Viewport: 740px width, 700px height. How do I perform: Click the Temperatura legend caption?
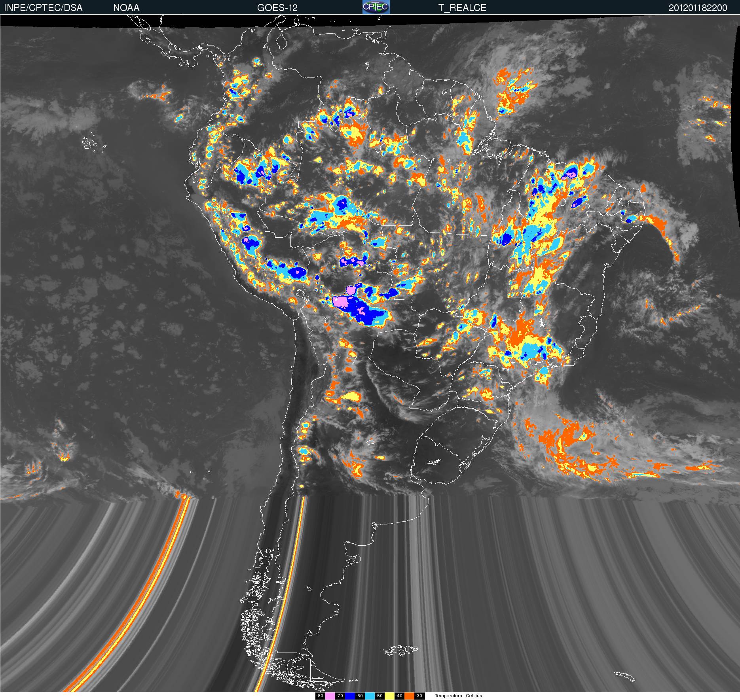pos(448,696)
